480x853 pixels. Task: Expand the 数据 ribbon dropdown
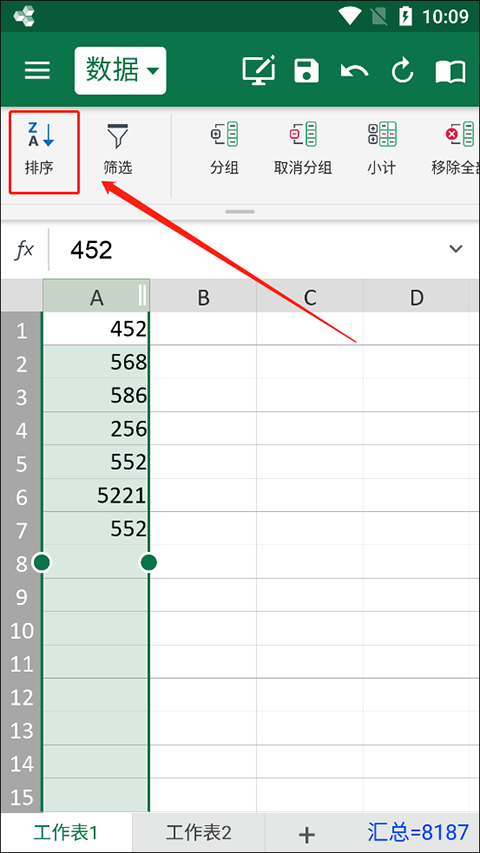(120, 71)
